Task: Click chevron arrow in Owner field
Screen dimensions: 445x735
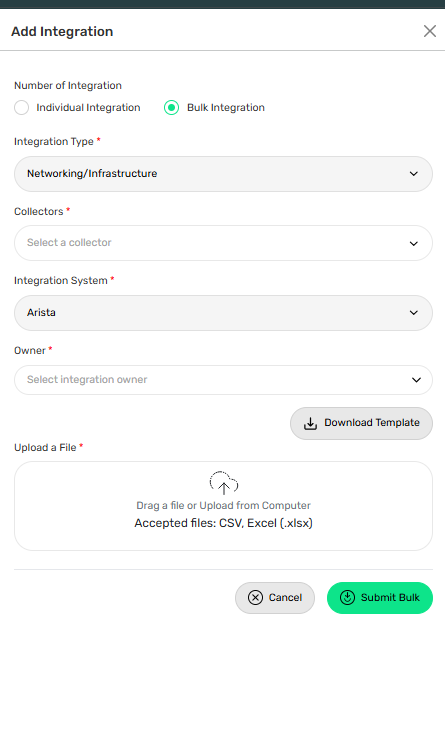Action: [x=416, y=380]
